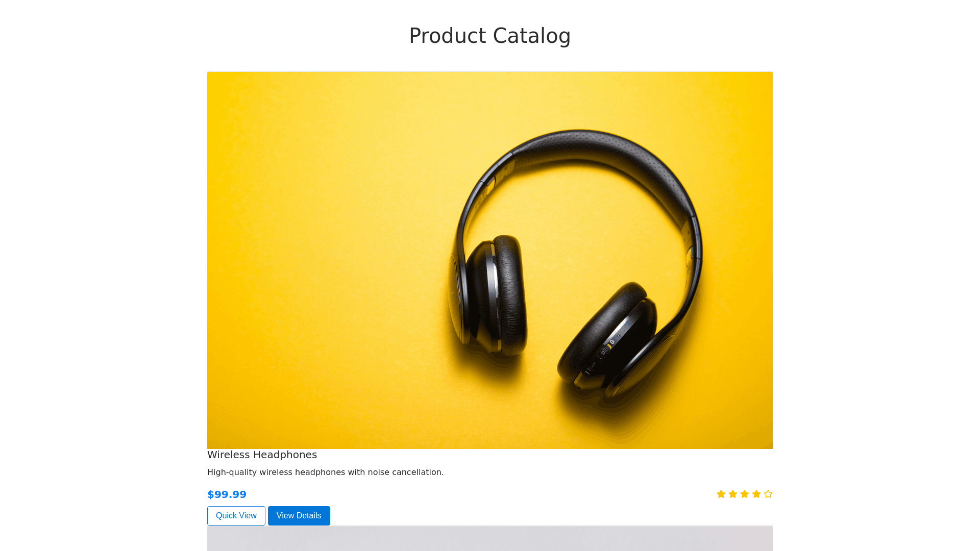Image resolution: width=980 pixels, height=551 pixels.
Task: Click the third filled rating star
Action: 744,494
